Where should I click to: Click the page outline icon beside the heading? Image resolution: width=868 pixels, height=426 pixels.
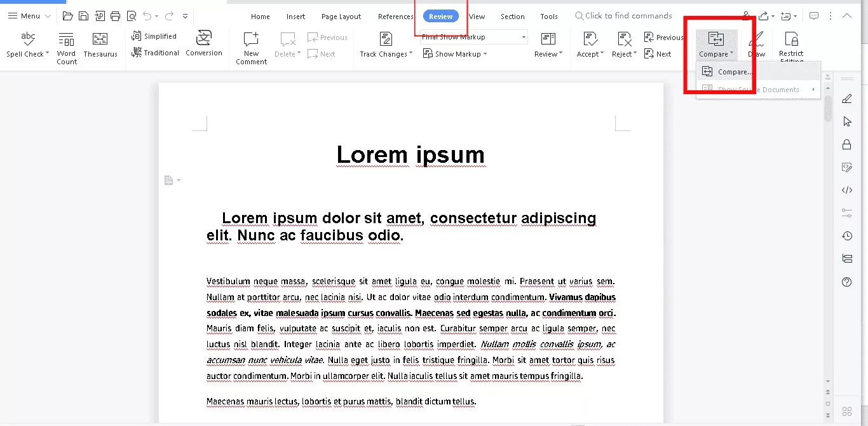click(168, 181)
